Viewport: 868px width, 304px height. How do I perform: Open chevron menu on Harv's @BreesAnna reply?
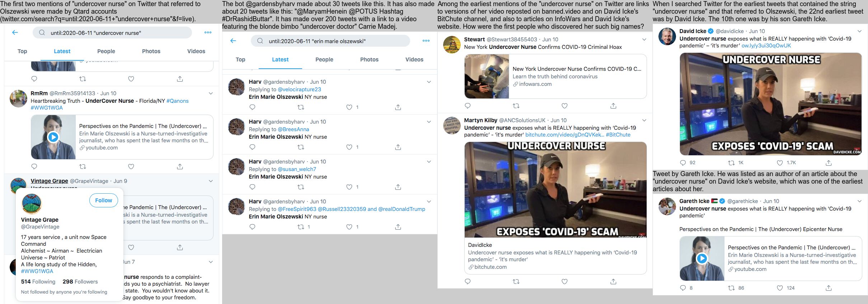[x=429, y=122]
